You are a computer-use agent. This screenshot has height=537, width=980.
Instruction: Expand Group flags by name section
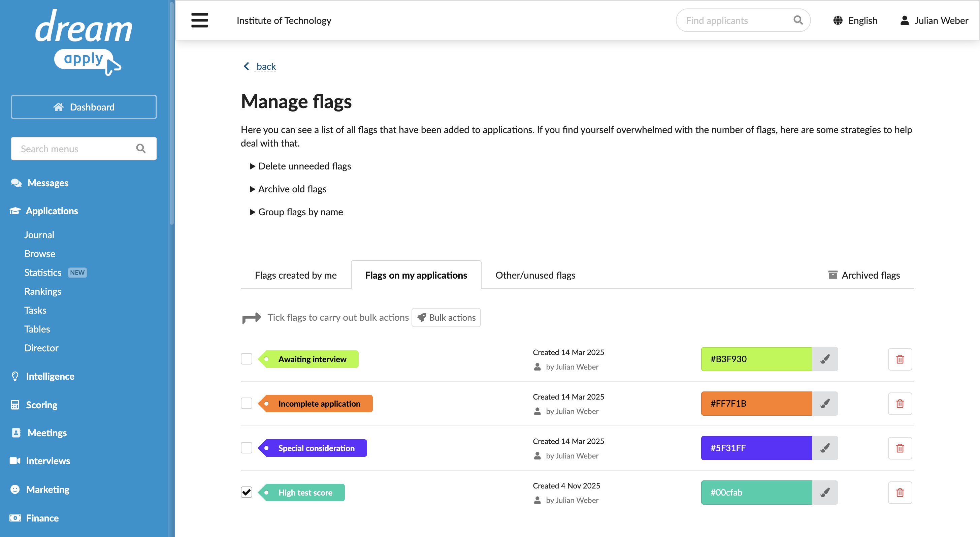point(296,212)
